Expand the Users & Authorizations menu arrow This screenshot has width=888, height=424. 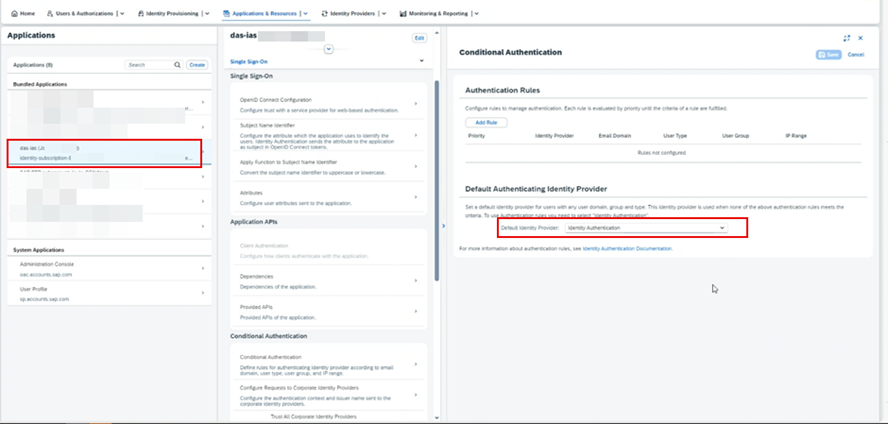[x=121, y=14]
